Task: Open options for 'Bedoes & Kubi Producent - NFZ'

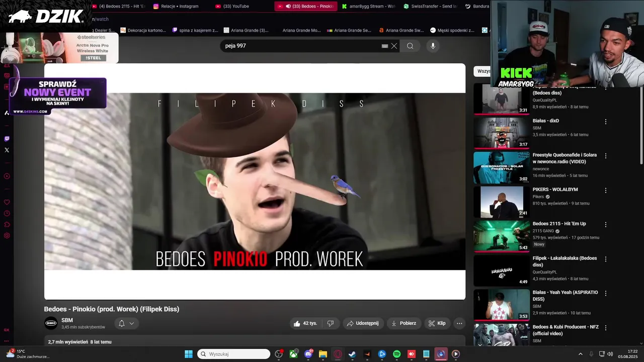Action: tap(606, 328)
